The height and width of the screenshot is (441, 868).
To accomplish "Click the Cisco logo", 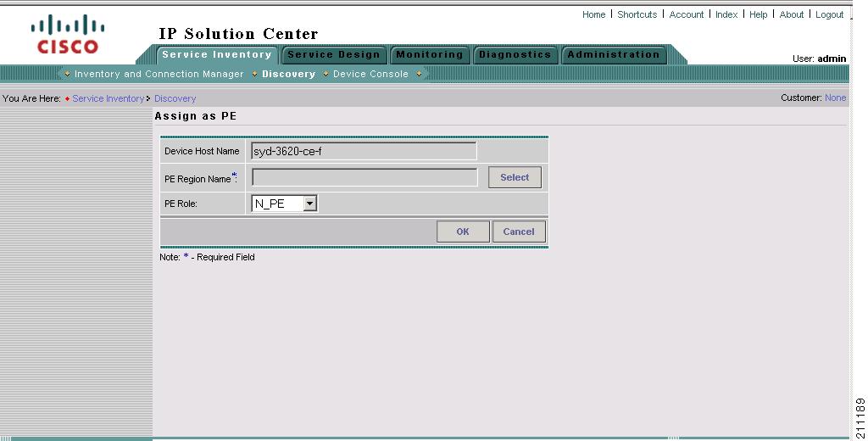I will 68,34.
